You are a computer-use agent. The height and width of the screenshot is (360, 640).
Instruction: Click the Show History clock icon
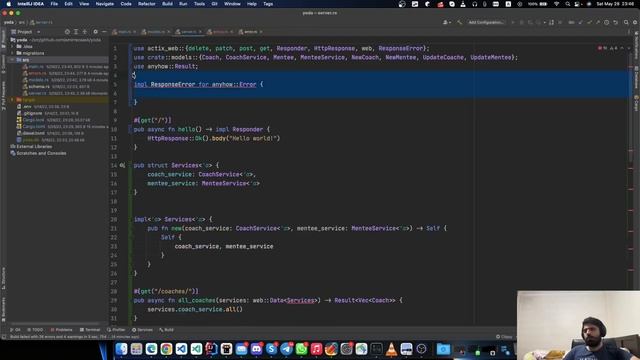coord(607,22)
